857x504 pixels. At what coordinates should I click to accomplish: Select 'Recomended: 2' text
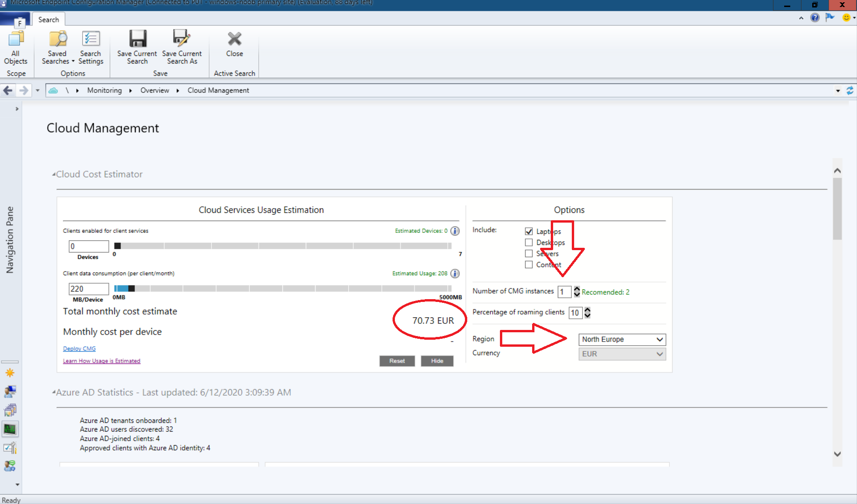(x=605, y=292)
